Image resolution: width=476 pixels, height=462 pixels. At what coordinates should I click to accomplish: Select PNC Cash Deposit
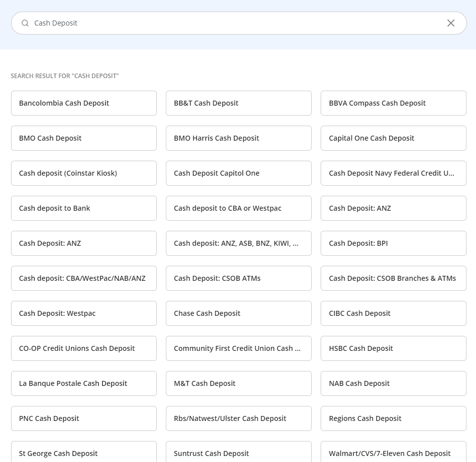click(84, 418)
